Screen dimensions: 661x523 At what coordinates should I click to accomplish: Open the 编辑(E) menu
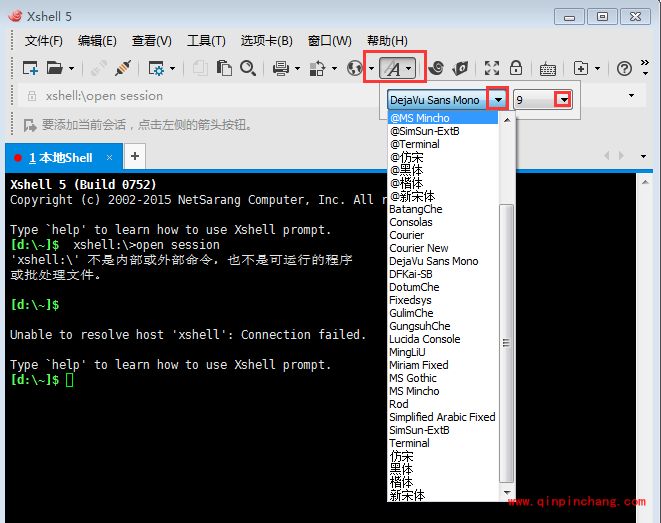(97, 41)
